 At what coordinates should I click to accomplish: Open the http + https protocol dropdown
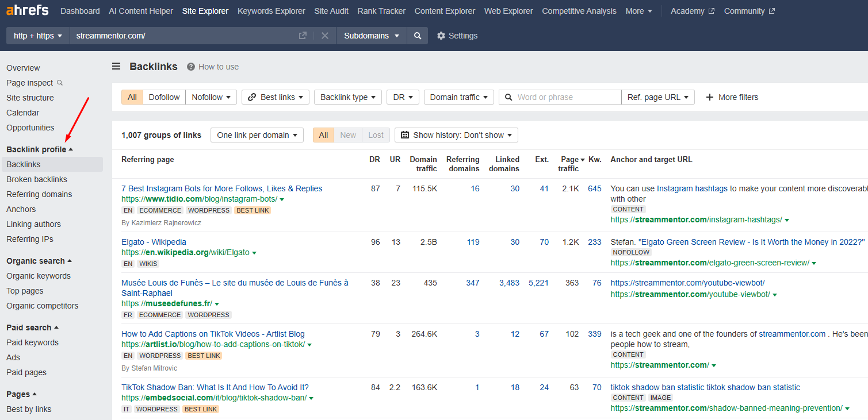coord(38,36)
